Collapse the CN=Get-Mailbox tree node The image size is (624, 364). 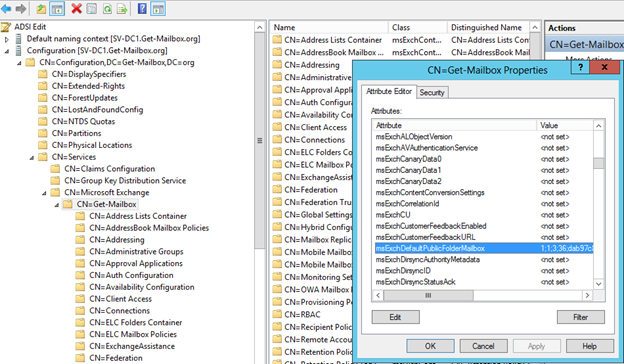coord(57,205)
